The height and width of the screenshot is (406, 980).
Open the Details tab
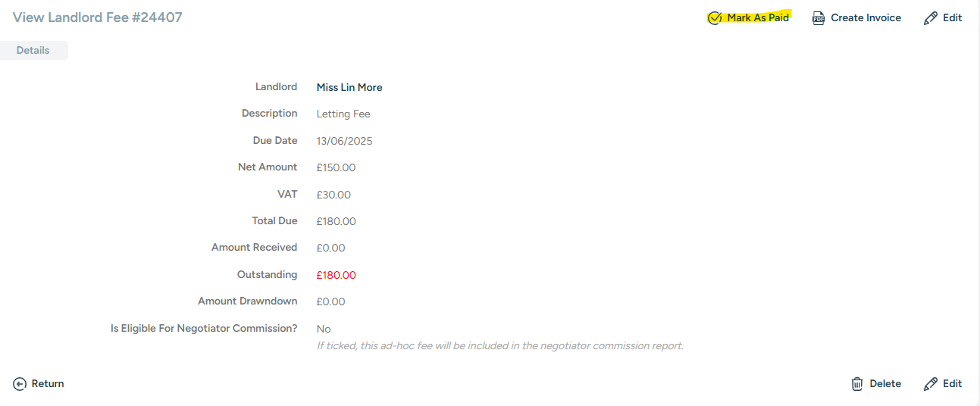(x=33, y=51)
